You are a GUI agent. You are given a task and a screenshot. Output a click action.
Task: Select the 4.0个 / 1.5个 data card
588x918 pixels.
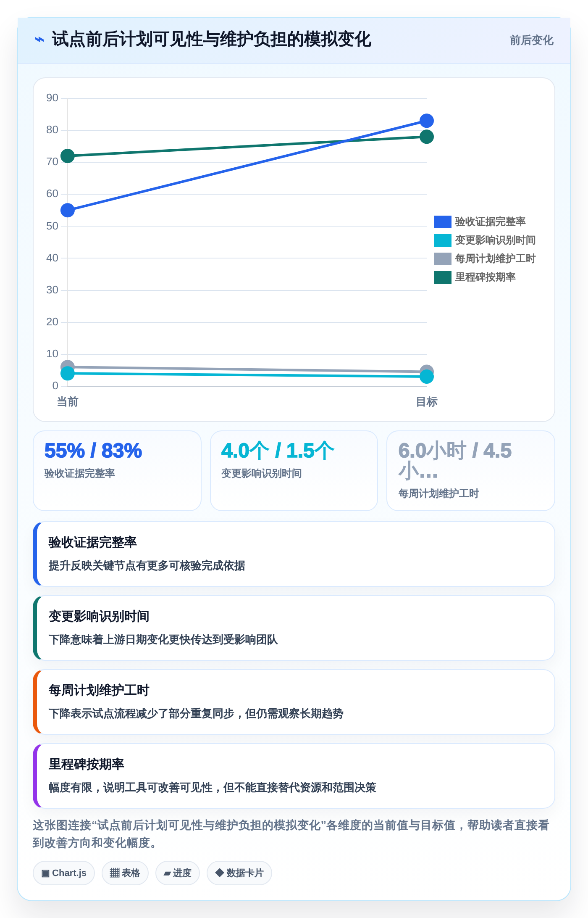tap(294, 471)
